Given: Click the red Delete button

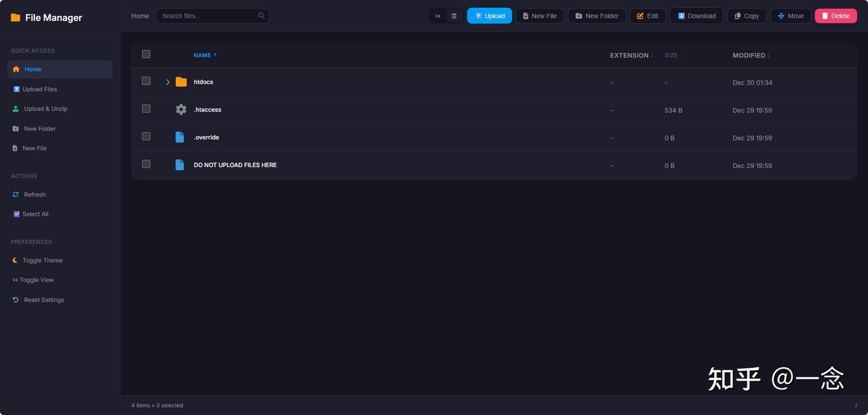Looking at the screenshot, I should click(x=835, y=16).
